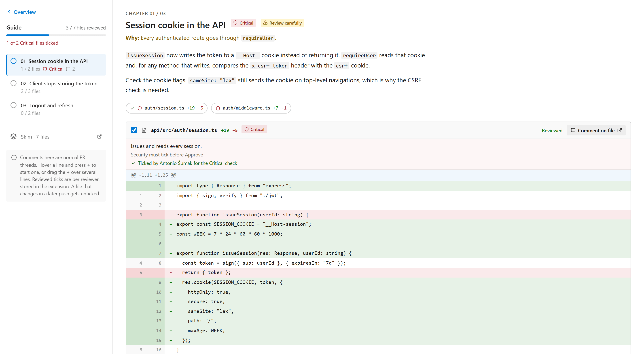Click the text 1 of 2 Critical files ticked

(32, 43)
